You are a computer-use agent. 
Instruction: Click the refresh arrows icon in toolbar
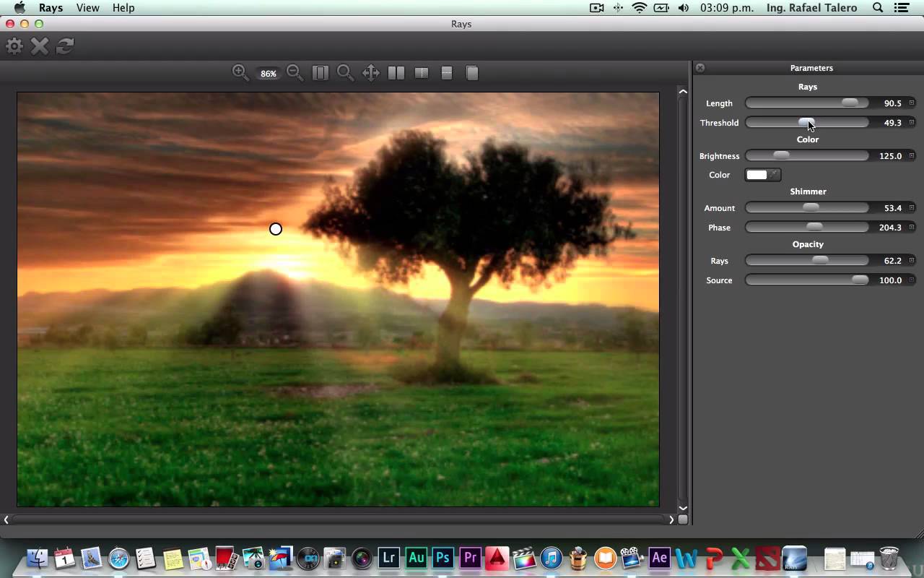[x=65, y=46]
